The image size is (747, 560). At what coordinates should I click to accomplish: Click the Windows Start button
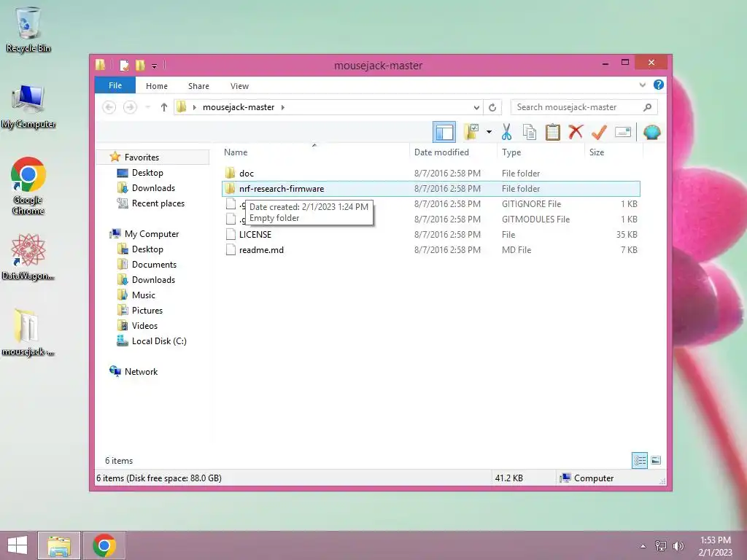[x=18, y=545]
